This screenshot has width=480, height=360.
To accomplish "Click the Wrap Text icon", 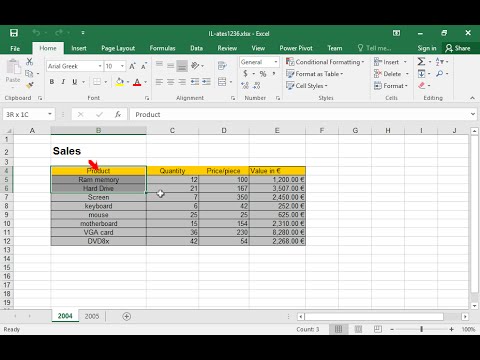I will (x=222, y=66).
